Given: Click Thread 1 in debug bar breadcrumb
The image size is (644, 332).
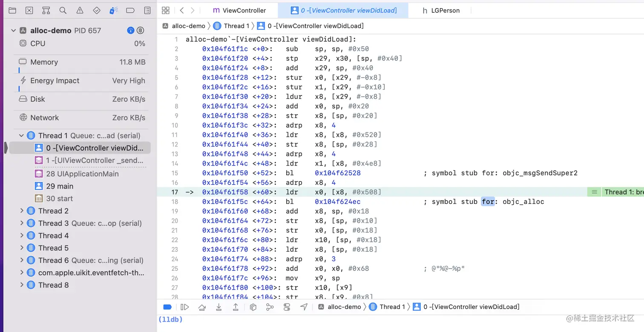Looking at the screenshot, I should [x=387, y=307].
